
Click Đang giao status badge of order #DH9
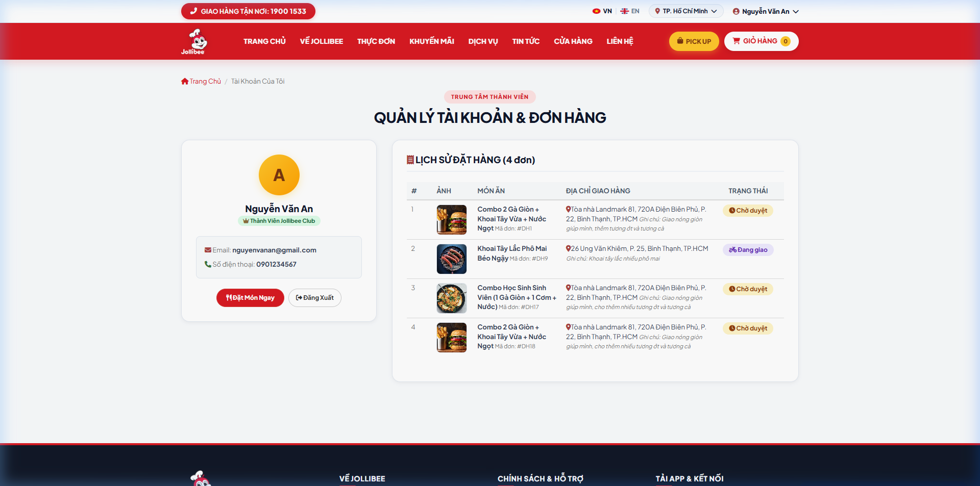(748, 250)
